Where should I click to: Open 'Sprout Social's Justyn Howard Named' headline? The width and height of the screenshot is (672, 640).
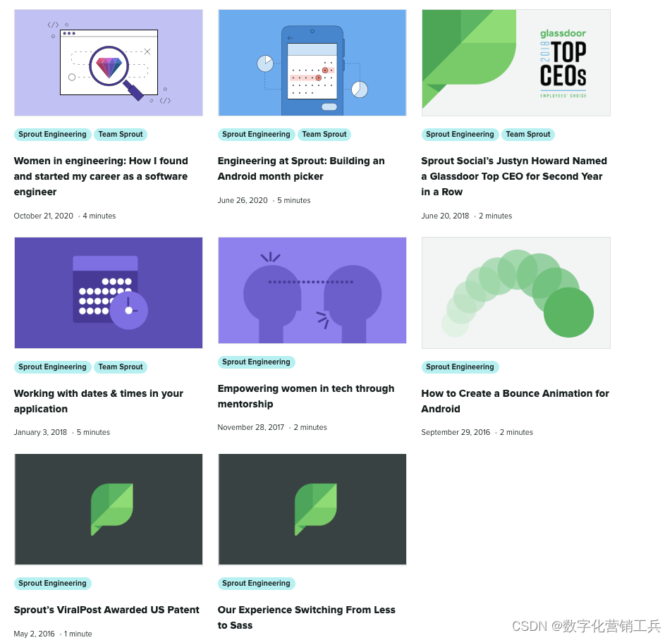(x=514, y=176)
